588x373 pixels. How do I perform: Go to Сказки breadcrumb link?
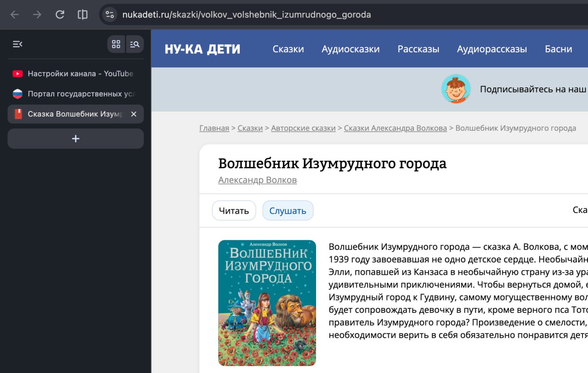coord(250,128)
